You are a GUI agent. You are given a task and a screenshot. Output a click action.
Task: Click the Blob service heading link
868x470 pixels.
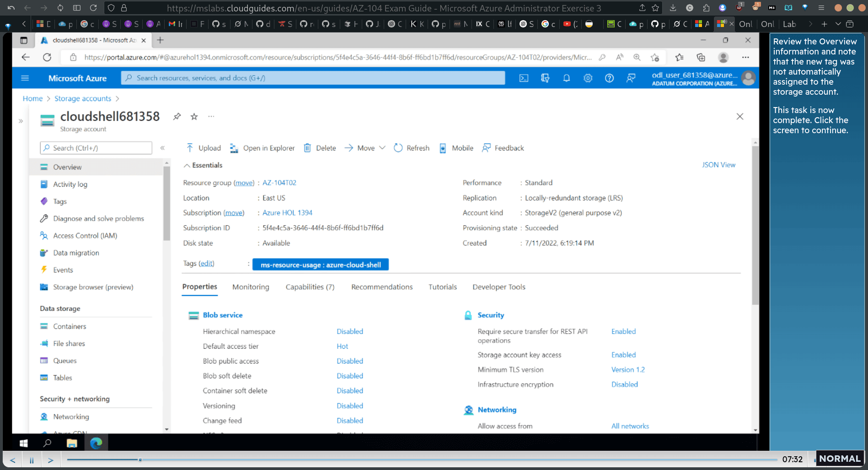223,315
